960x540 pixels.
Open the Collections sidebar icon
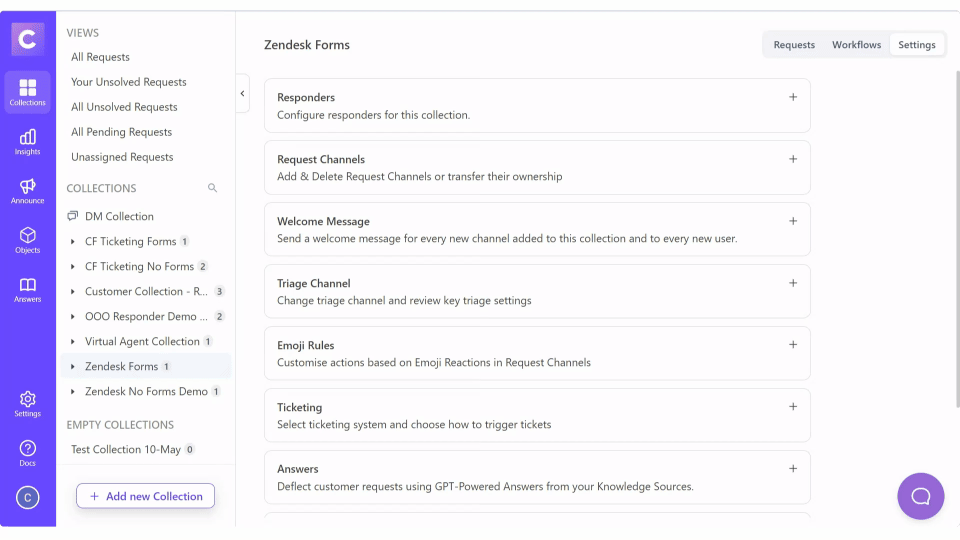pos(27,92)
